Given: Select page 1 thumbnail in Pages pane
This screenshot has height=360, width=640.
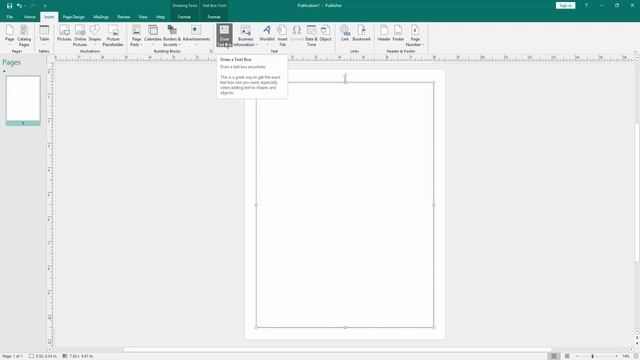Looking at the screenshot, I should (23, 100).
